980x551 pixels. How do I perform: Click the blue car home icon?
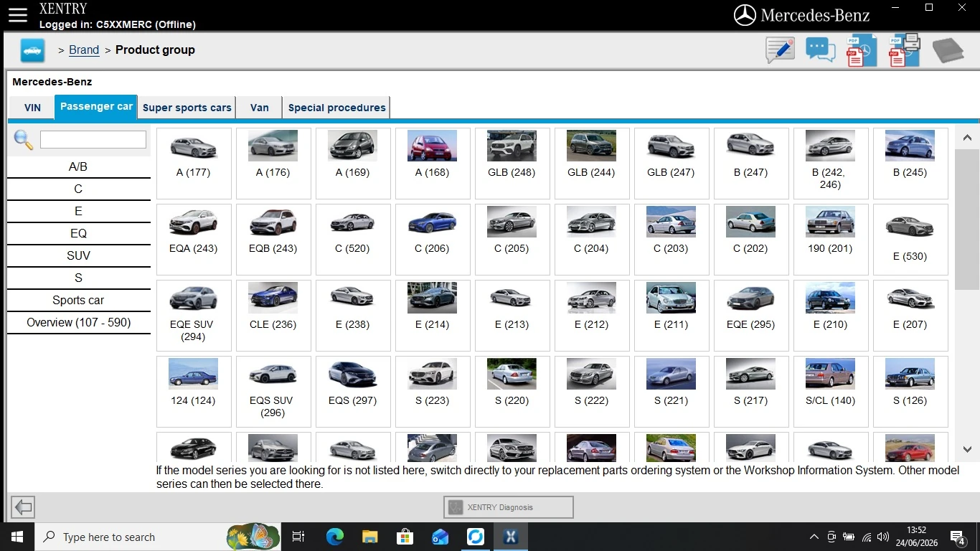click(33, 50)
